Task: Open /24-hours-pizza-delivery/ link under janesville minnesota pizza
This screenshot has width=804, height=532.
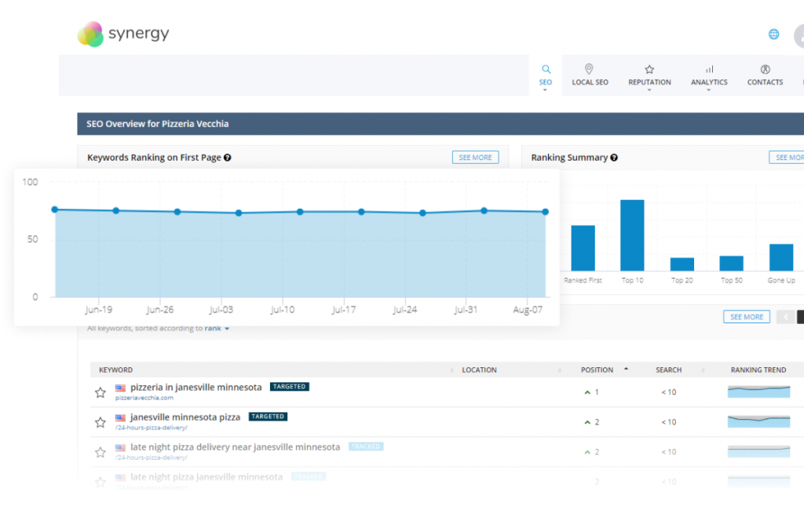Action: pos(152,428)
